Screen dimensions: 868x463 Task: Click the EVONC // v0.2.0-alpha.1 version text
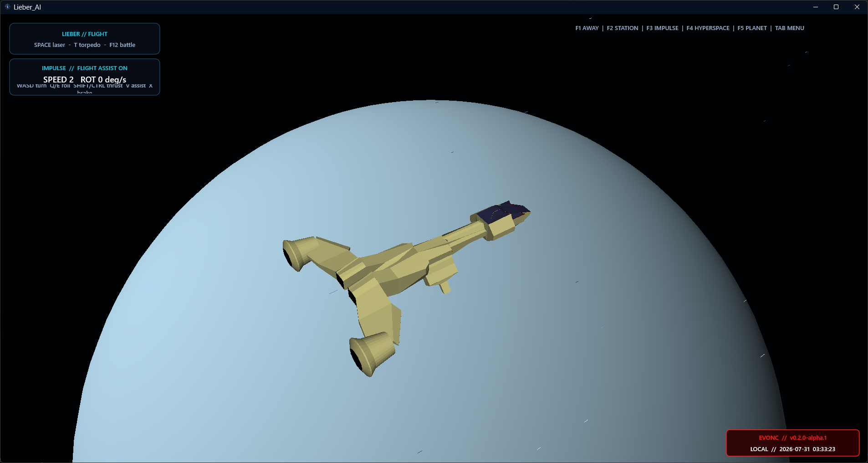pyautogui.click(x=792, y=438)
